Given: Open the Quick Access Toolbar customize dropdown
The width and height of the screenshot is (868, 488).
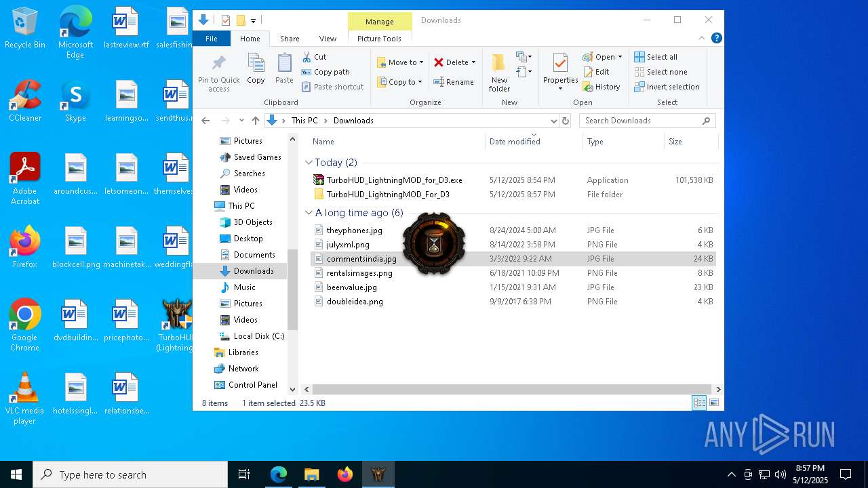Looking at the screenshot, I should pyautogui.click(x=253, y=20).
